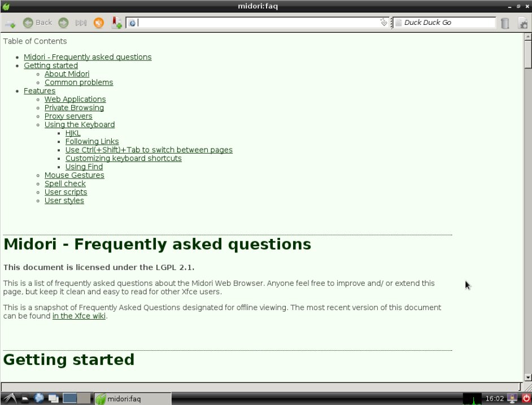Switch to the first workspace in pager

(69, 398)
